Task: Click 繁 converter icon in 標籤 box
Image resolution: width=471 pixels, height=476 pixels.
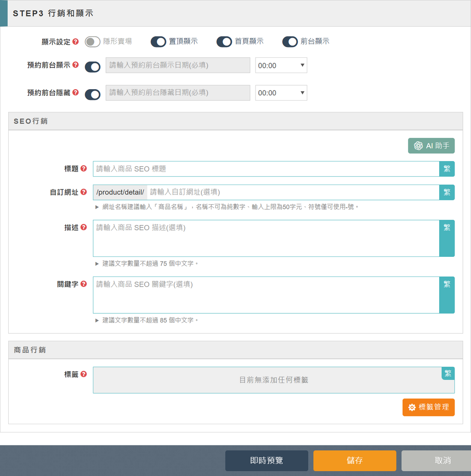Action: click(448, 373)
